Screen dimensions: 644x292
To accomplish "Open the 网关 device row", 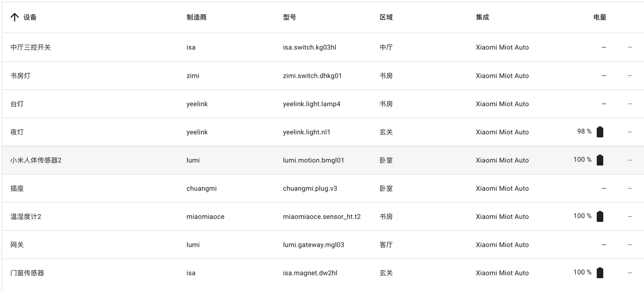I will click(x=17, y=245).
